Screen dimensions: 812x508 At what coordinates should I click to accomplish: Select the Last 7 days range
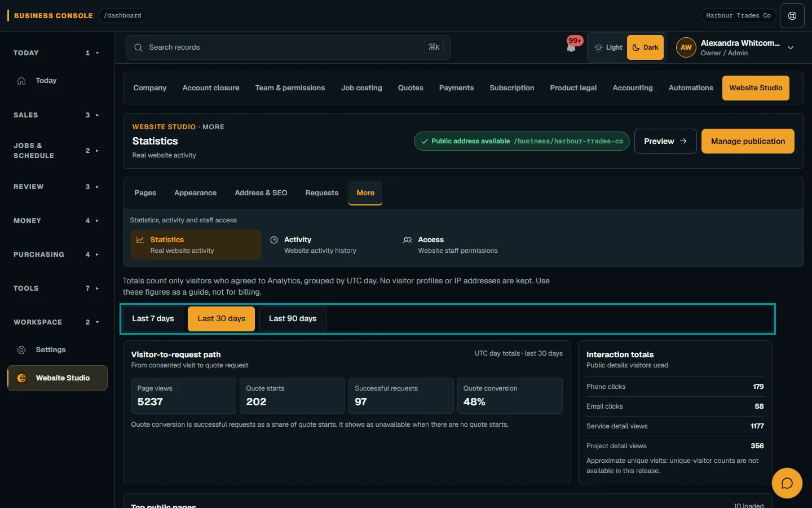153,319
